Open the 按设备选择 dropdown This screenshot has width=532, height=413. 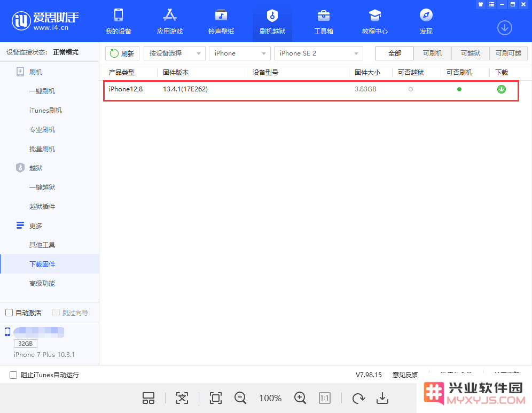174,53
